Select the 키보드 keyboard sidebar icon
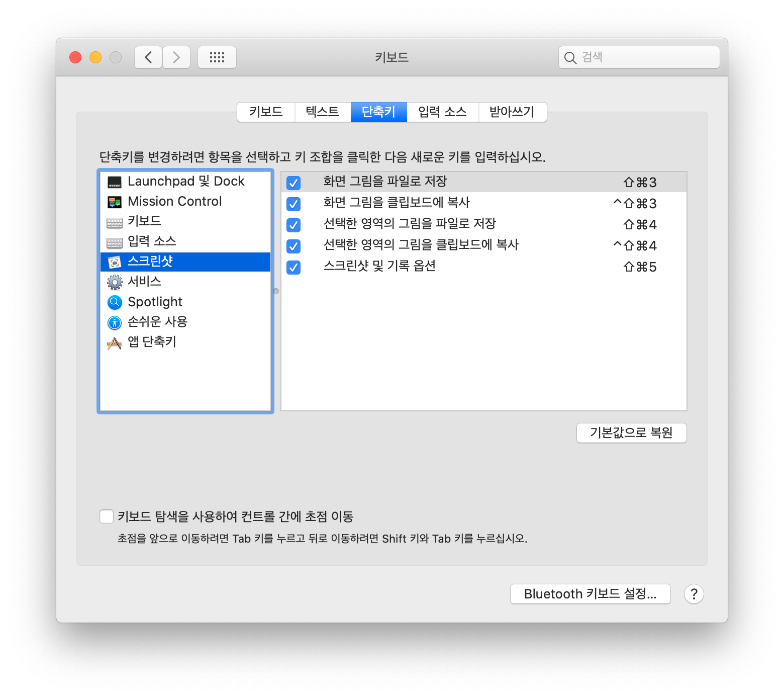The height and width of the screenshot is (697, 784). click(x=115, y=222)
